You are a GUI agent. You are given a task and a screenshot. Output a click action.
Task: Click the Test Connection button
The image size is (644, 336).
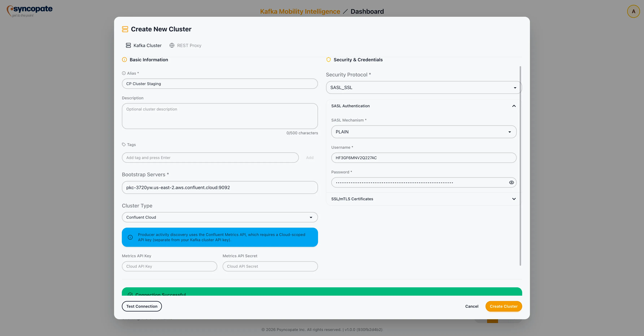tap(142, 306)
